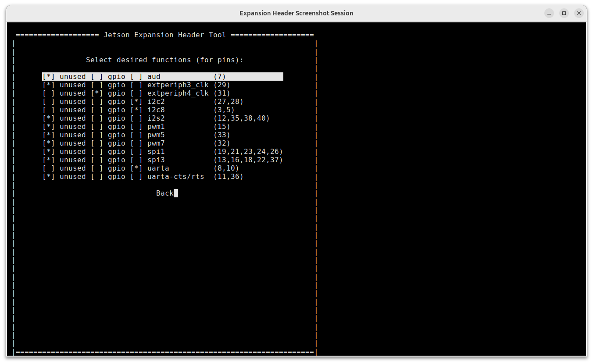Close the Expansion Header Screenshot Session window
Image resolution: width=593 pixels, height=364 pixels.
coord(579,13)
